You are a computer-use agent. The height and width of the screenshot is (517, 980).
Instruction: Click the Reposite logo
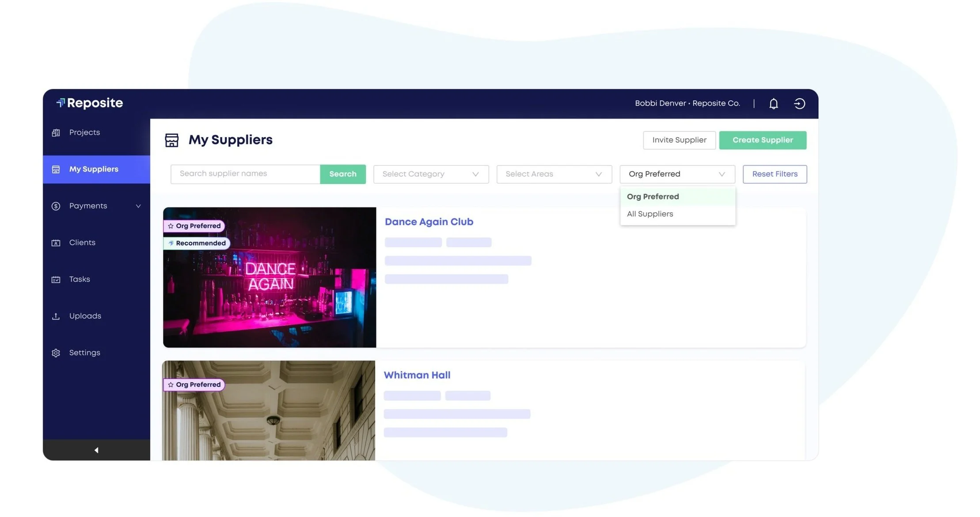tap(90, 103)
